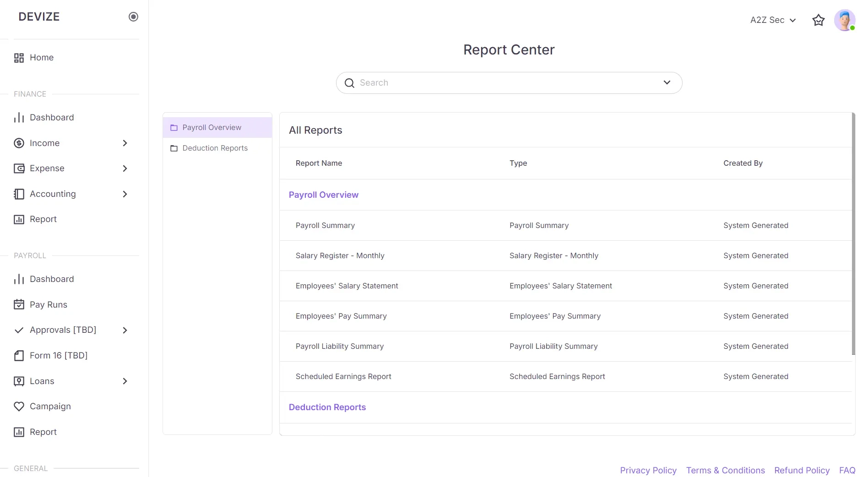The width and height of the screenshot is (868, 477).
Task: Click the Payroll Overview folder icon
Action: (174, 128)
